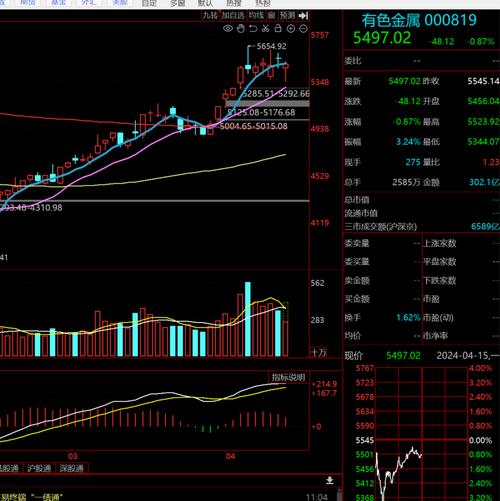Toggle the chart lock icon

pos(278,28)
